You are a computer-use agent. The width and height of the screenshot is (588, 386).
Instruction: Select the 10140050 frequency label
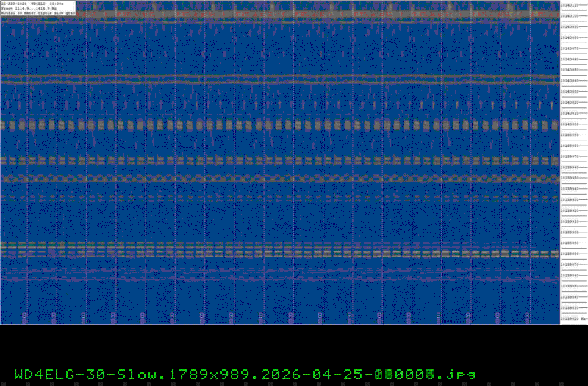[x=569, y=70]
